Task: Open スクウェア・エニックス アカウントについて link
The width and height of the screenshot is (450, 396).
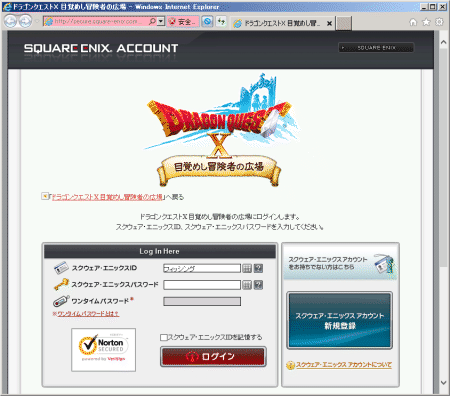Action: click(344, 365)
